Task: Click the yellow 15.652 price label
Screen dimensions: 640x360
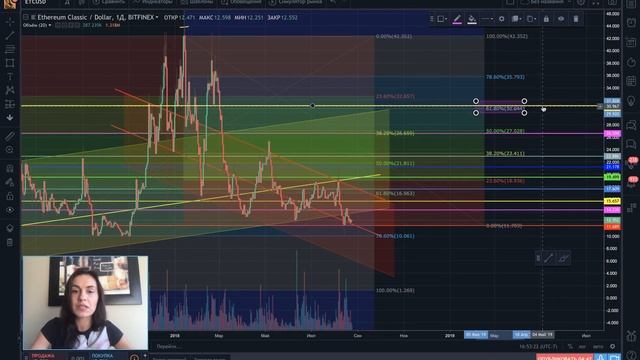Action: [x=612, y=201]
